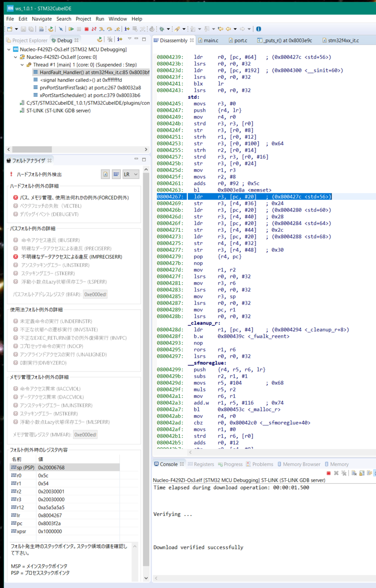
Task: Click the Step Over toolbar icon
Action: pyautogui.click(x=109, y=29)
